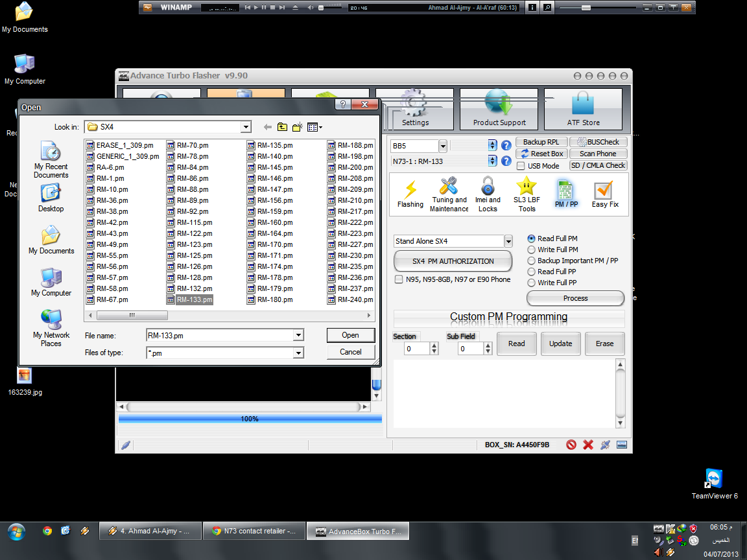Expand Files of type dropdown

[298, 353]
